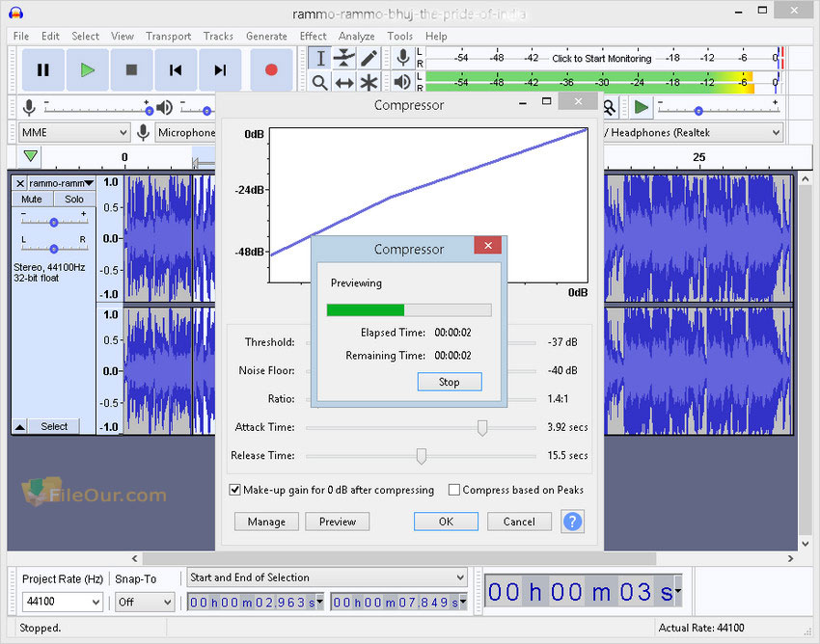This screenshot has width=820, height=644.
Task: Click the horizontal scrollbar right arrow
Action: [x=790, y=559]
